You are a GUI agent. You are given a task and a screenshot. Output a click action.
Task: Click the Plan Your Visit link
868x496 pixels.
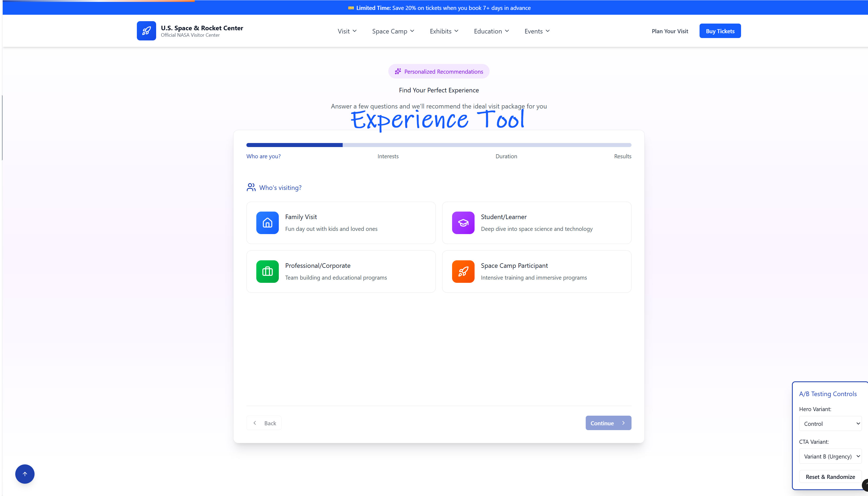670,31
